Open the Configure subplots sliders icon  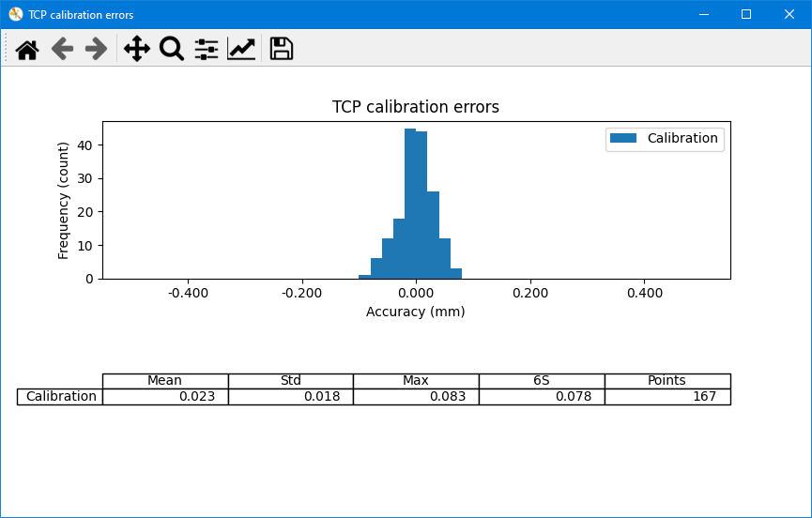207,50
